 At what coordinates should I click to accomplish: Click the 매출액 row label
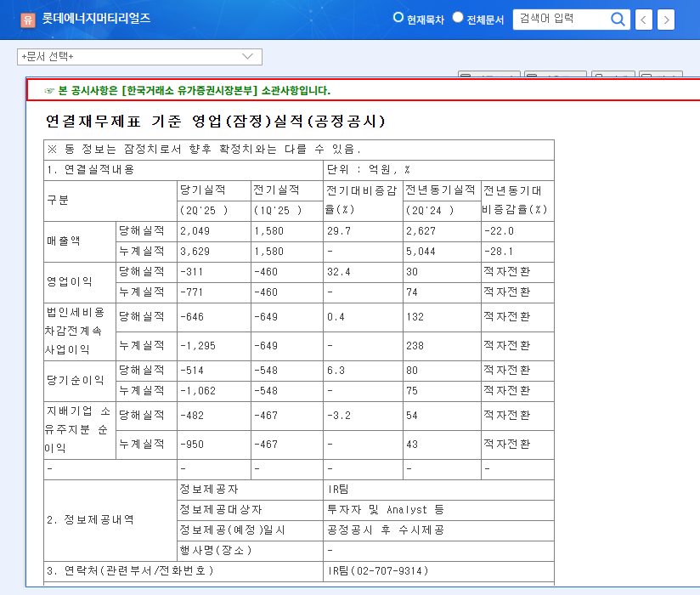pos(63,241)
